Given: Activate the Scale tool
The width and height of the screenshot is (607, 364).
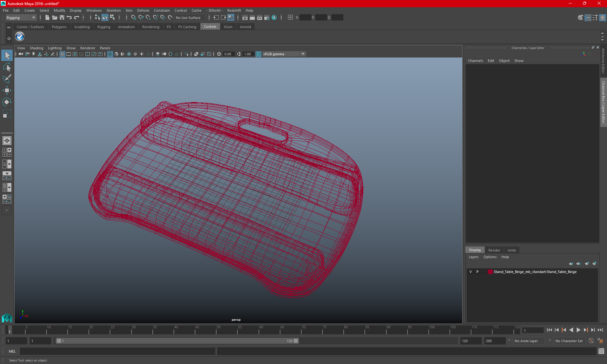Looking at the screenshot, I should [x=7, y=113].
